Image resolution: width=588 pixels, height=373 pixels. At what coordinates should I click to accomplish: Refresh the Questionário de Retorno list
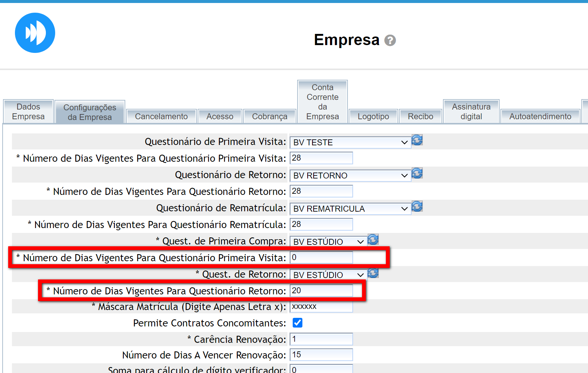coord(417,174)
